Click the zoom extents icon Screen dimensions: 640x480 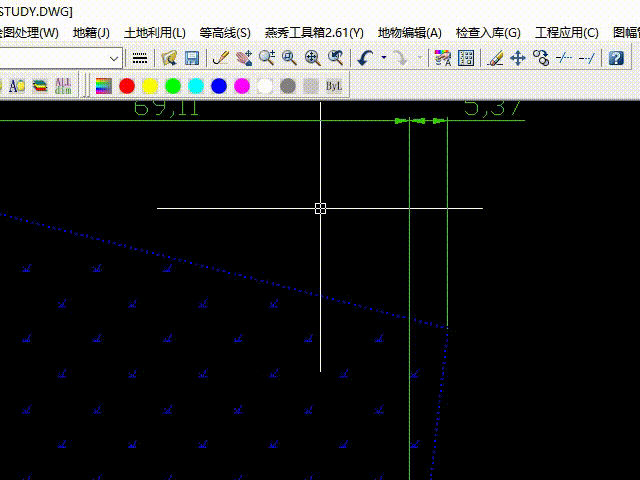point(313,58)
